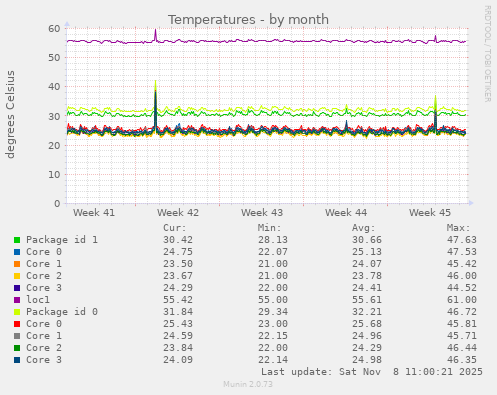The image size is (497, 395).
Task: Click the "Cur:" column header
Action: tap(175, 228)
